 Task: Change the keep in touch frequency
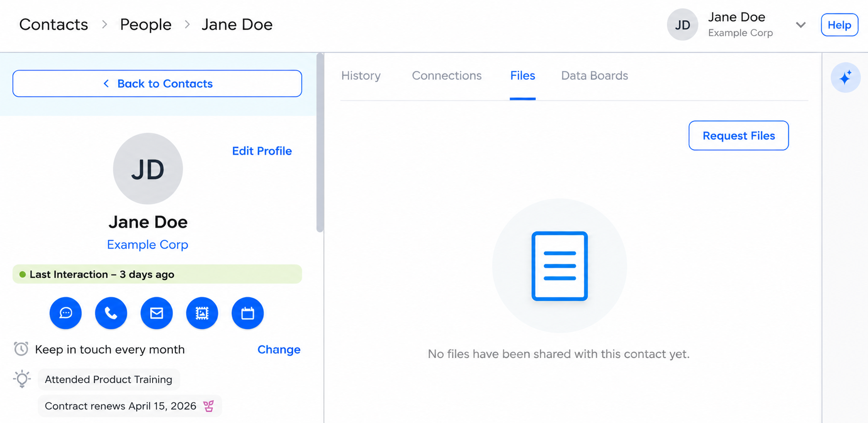[279, 350]
